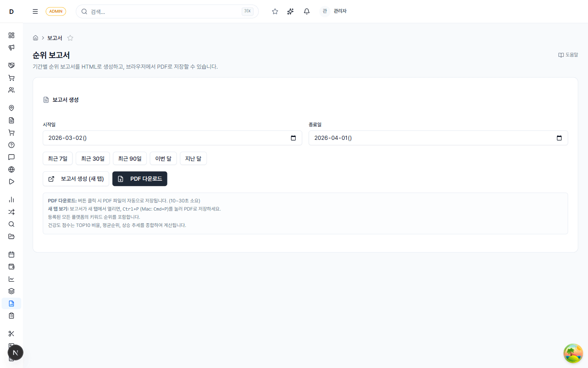Click 보고서 생성 (새 탭) button
The height and width of the screenshot is (368, 588).
76,179
